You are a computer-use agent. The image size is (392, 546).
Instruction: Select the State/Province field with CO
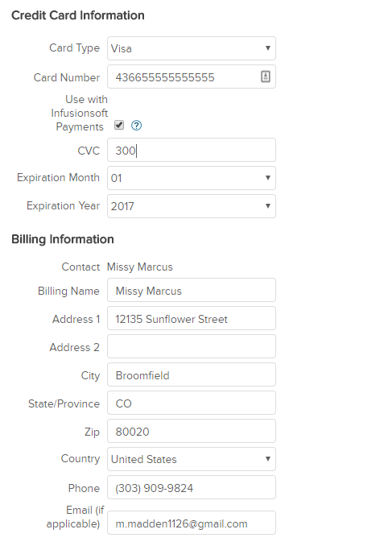click(x=192, y=403)
